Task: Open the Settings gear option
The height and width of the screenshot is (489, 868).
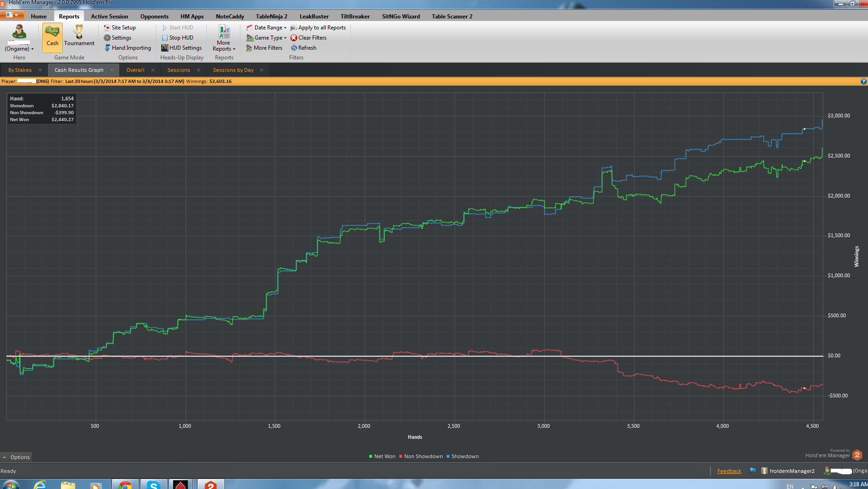Action: pos(117,38)
